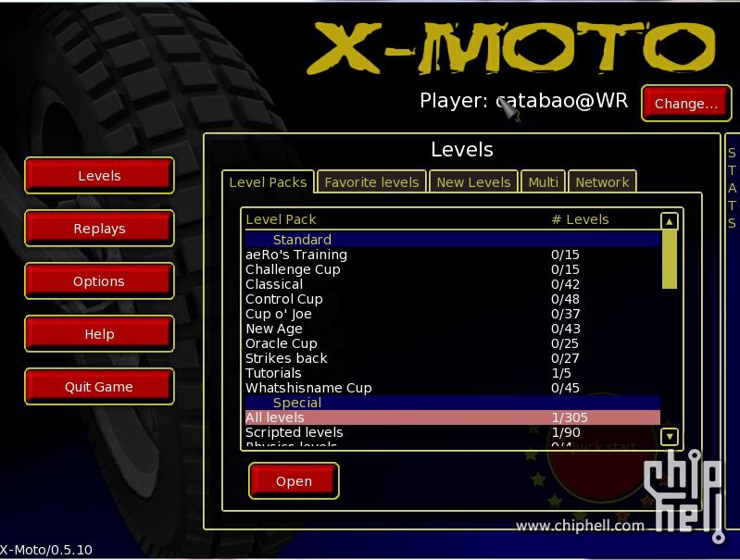Select Control Cup level pack
This screenshot has height=560, width=740.
point(452,299)
